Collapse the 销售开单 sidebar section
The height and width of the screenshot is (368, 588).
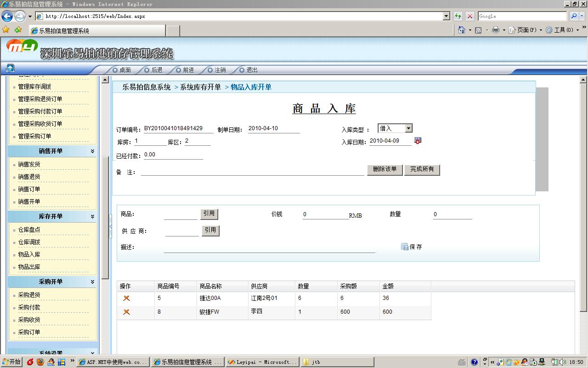[x=92, y=151]
